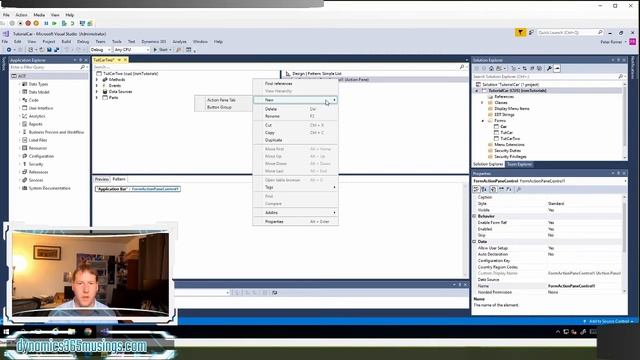
Task: Click the Navigate Backward icon in toolbar
Action: point(9,50)
